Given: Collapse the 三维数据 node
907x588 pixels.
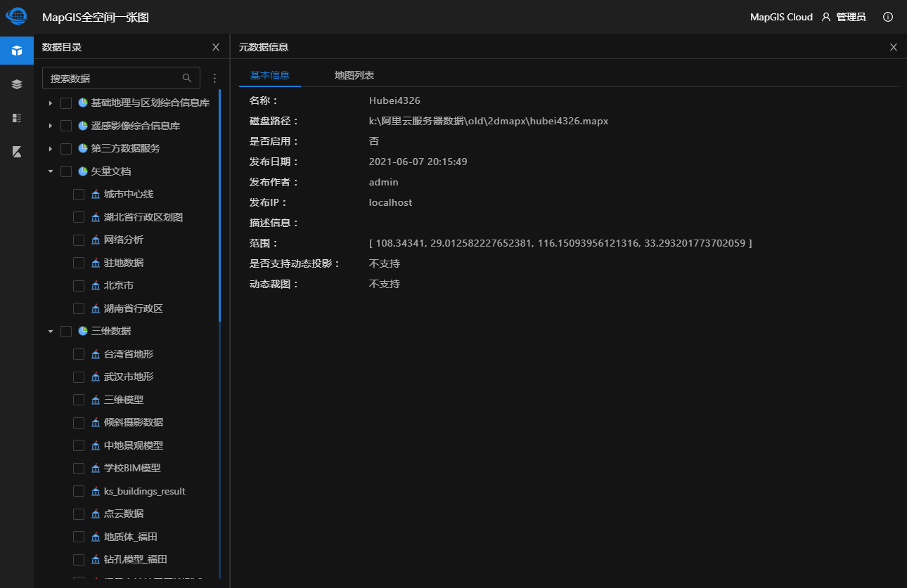Looking at the screenshot, I should pos(51,331).
